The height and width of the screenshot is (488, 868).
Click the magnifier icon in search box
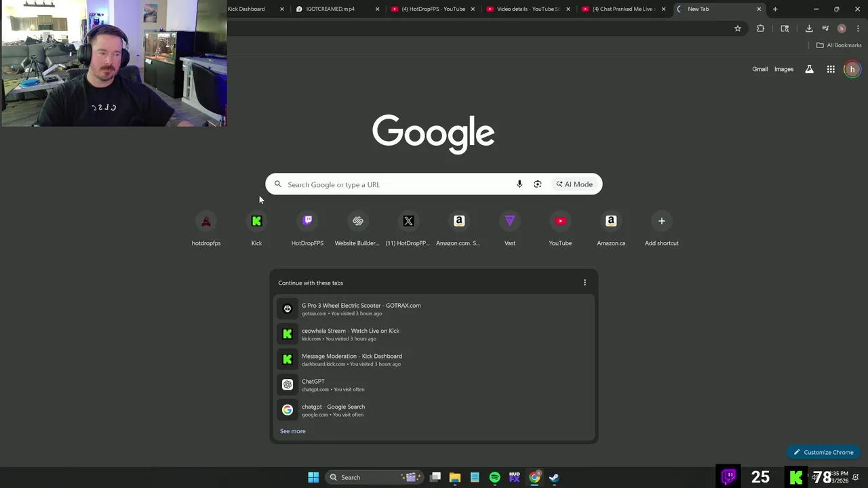pyautogui.click(x=278, y=184)
